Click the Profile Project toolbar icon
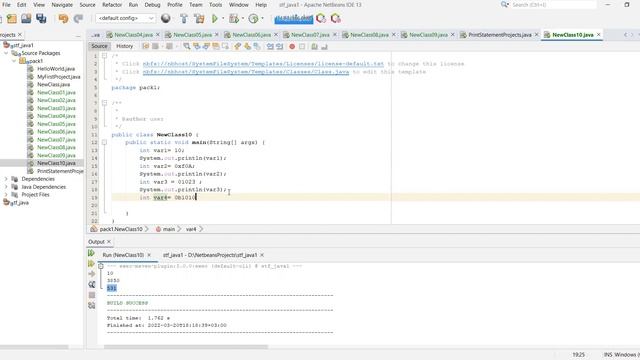This screenshot has width=640, height=360. 253,18
